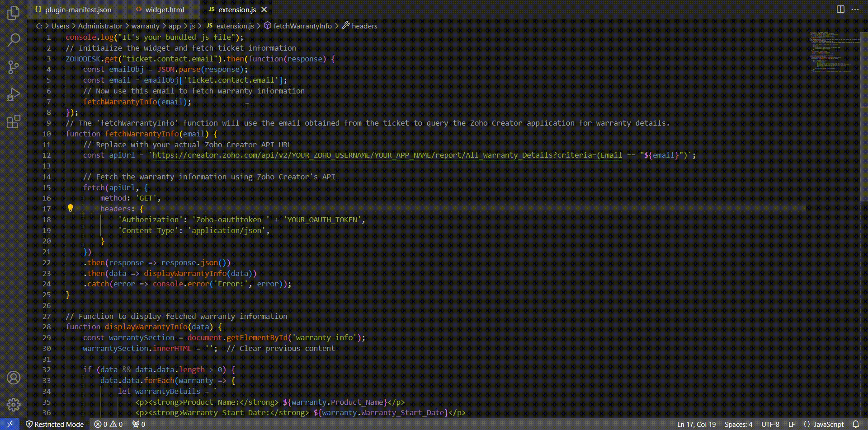Screen dimensions: 868x430
Task: Open the Accounts menu icon
Action: (x=14, y=378)
